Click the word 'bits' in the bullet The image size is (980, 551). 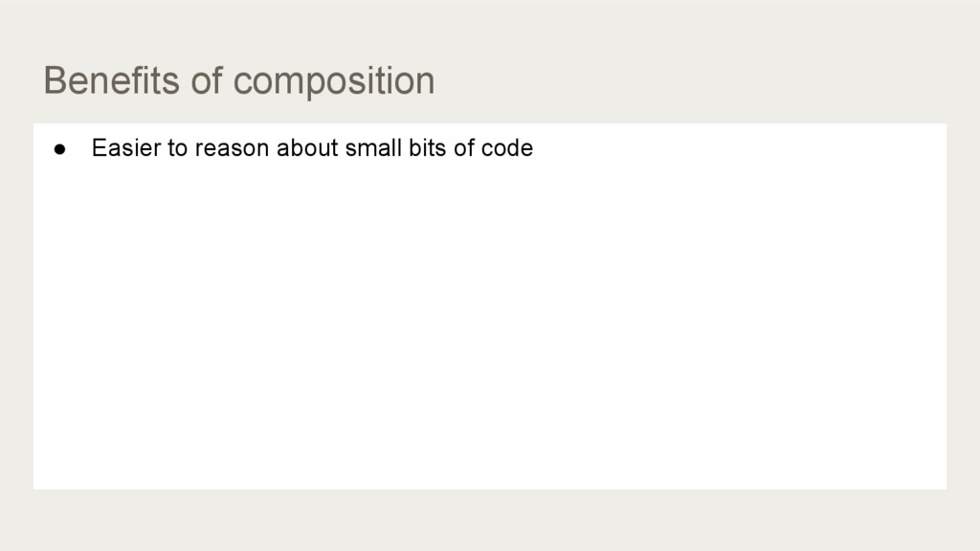[428, 148]
